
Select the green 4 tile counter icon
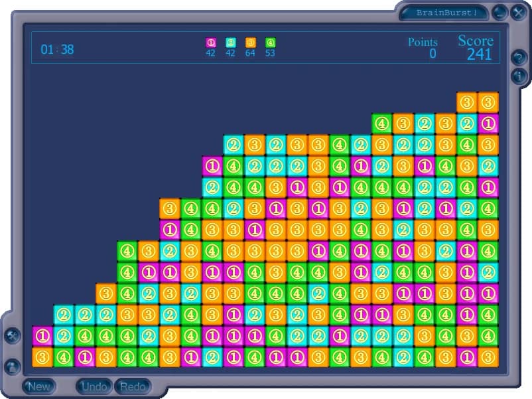click(268, 41)
